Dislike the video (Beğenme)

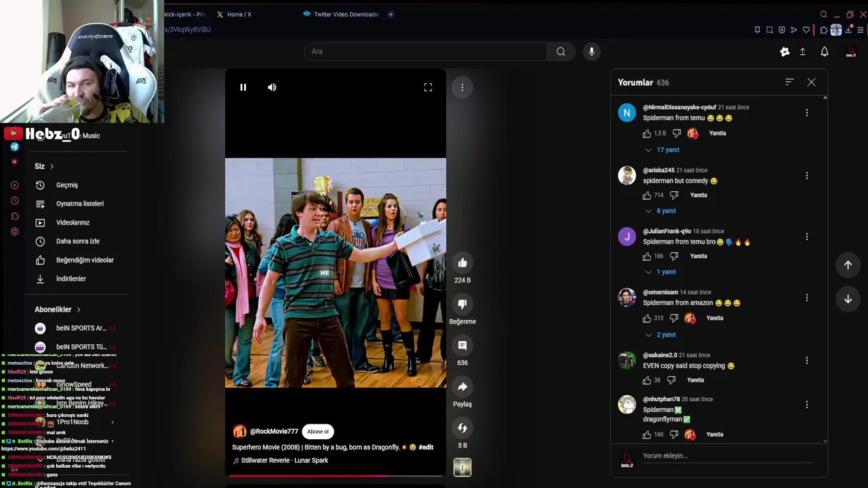(x=462, y=304)
